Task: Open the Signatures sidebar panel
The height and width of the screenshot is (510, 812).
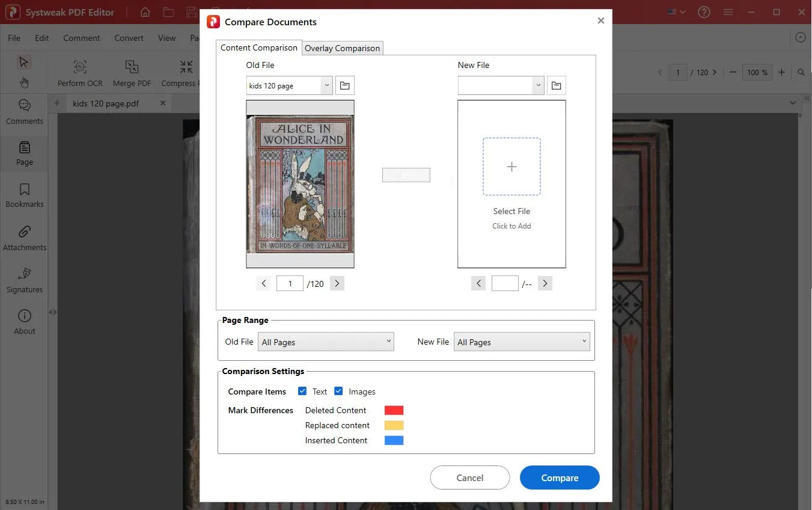Action: [25, 281]
